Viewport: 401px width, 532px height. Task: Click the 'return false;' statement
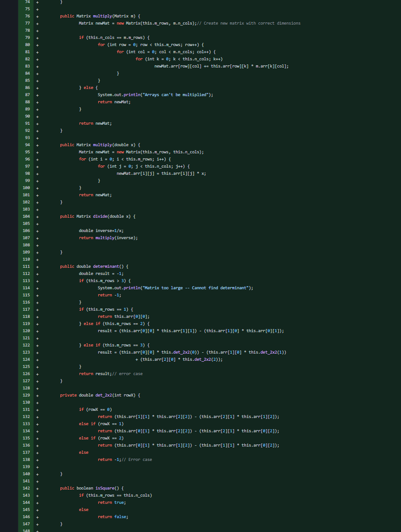(x=113, y=517)
